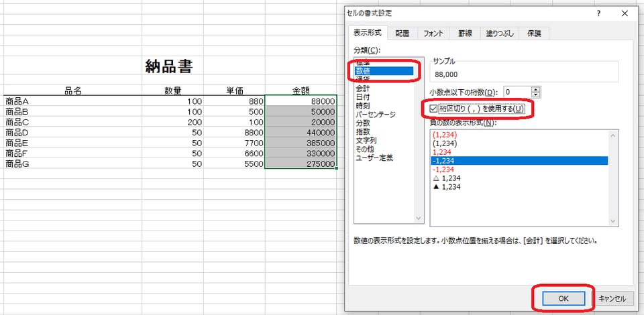644x315 pixels.
Task: Select the 880 unit price cell
Action: (x=234, y=101)
